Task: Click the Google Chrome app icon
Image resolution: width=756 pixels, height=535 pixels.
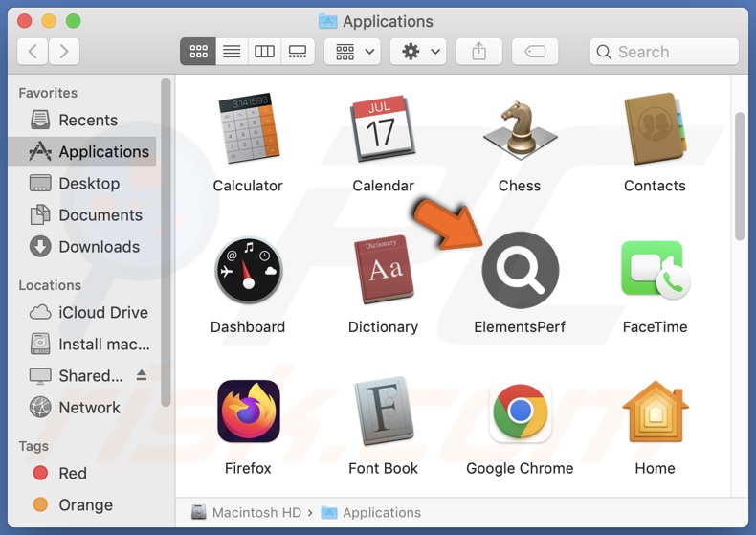Action: pos(521,412)
